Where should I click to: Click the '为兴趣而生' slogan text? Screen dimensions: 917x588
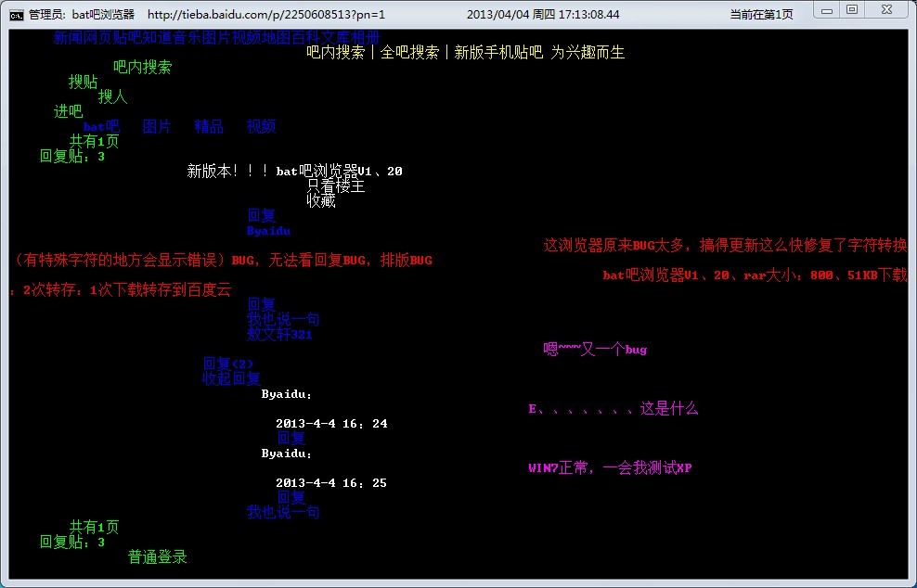[588, 53]
